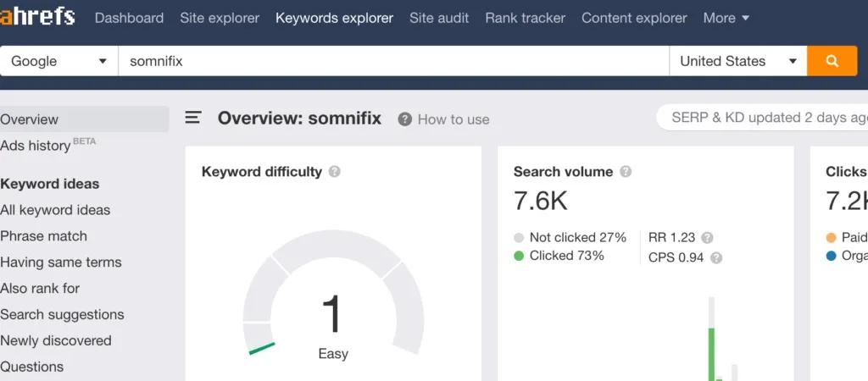Click the Keyword difficulty gauge dial
Viewport: 868px width, 381px height.
(333, 293)
